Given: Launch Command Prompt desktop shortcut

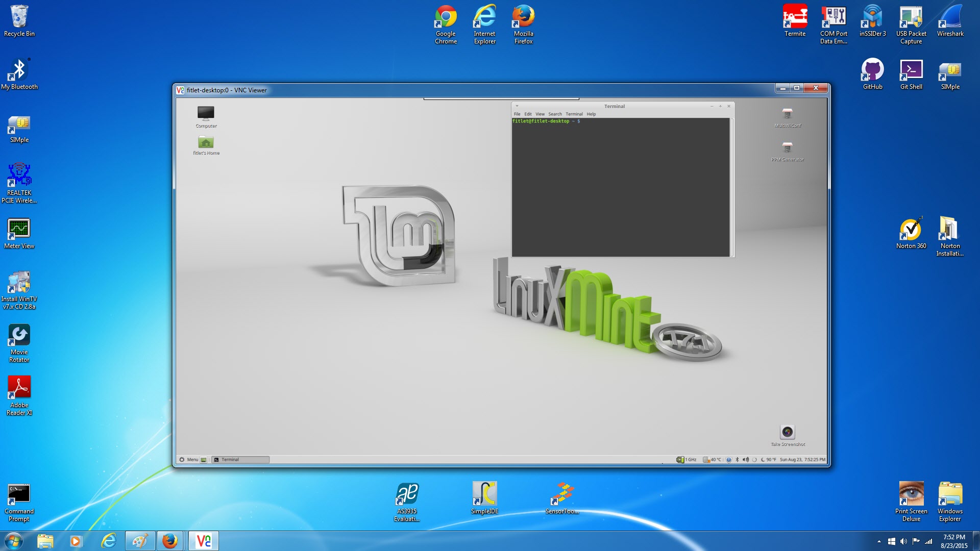Looking at the screenshot, I should coord(19,502).
